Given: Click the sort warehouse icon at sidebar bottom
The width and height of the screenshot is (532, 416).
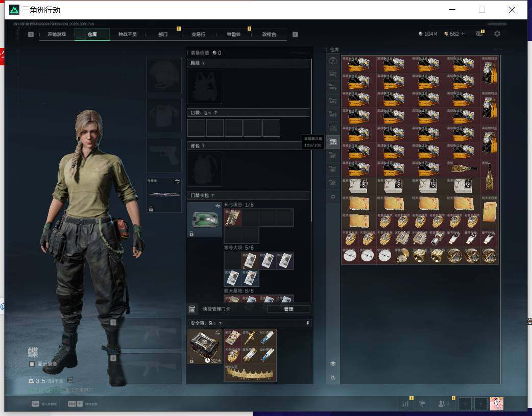Looking at the screenshot, I should click(x=333, y=377).
